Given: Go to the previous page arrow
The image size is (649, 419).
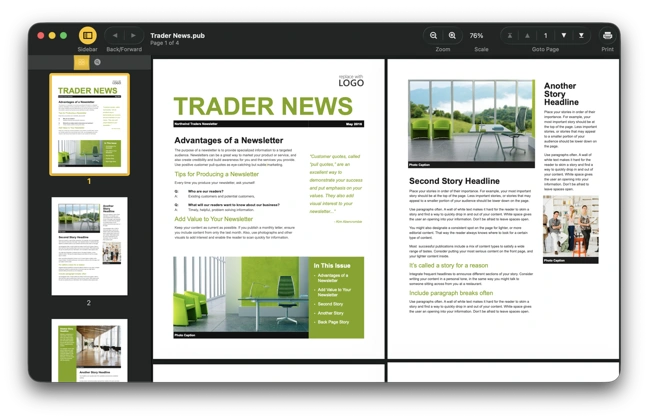Looking at the screenshot, I should click(527, 36).
